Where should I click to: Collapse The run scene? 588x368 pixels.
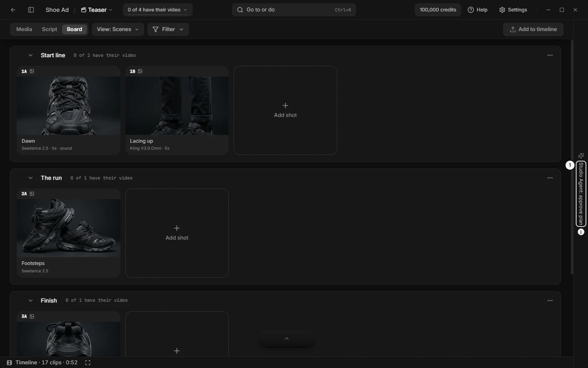(30, 178)
